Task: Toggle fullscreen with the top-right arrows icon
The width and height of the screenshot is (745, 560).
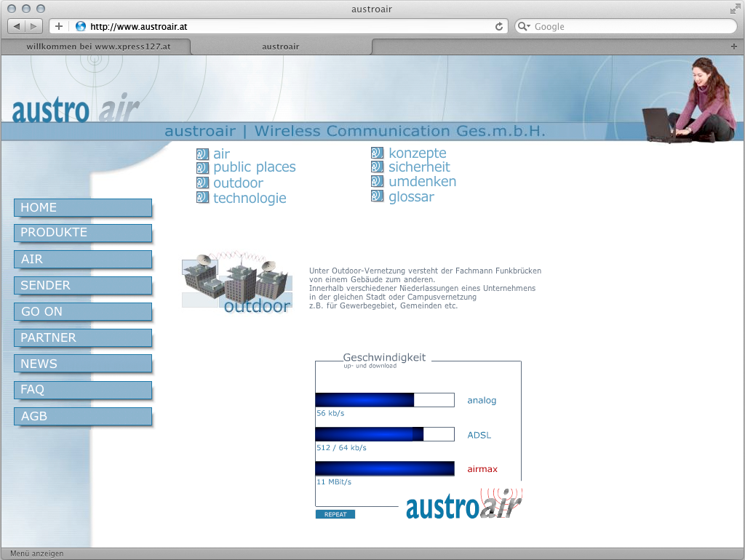Action: coord(735,9)
